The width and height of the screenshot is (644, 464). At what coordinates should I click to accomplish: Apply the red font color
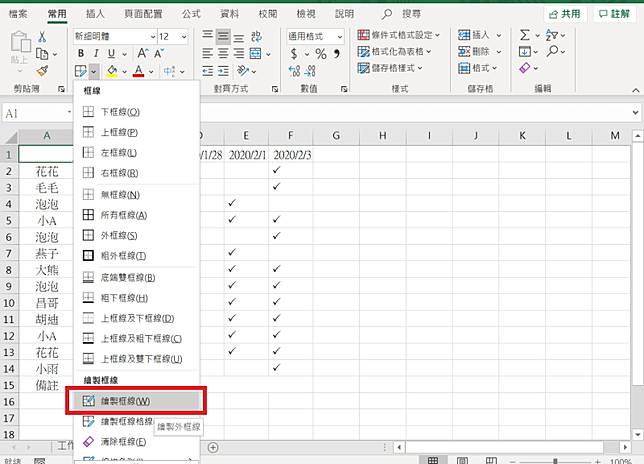[x=139, y=71]
